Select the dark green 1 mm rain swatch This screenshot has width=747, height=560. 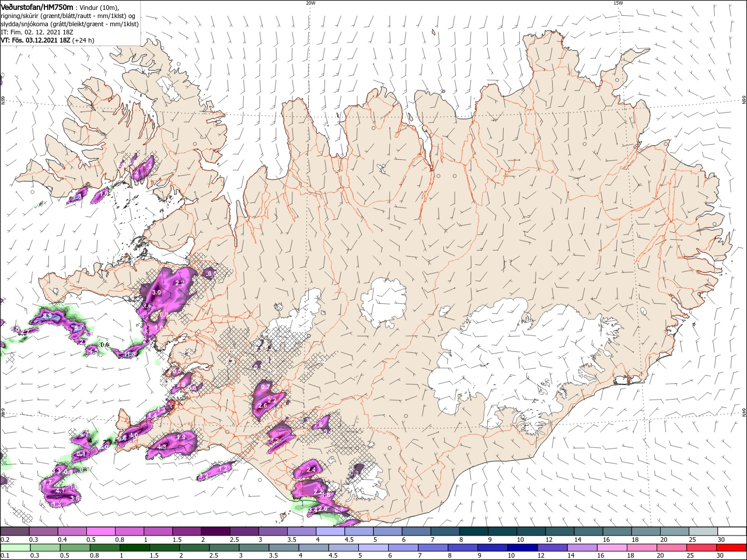click(x=134, y=548)
